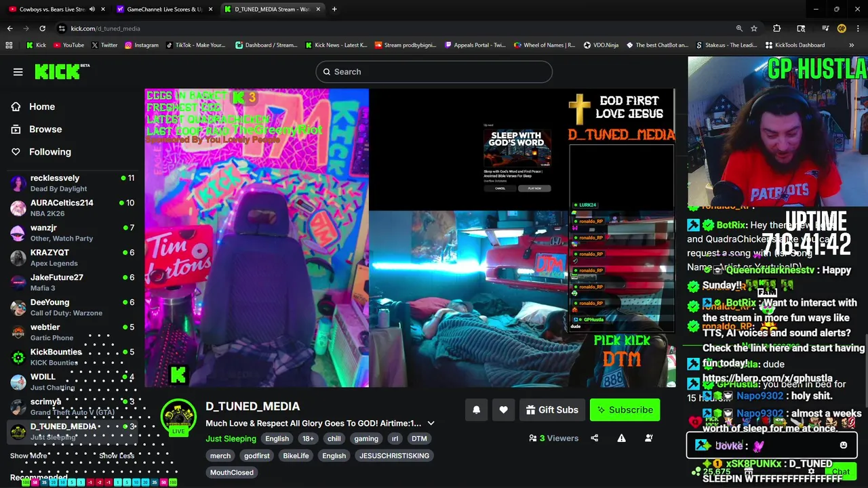This screenshot has width=868, height=488.
Task: Click the JESUSCHRISTISKING tag
Action: point(394,456)
